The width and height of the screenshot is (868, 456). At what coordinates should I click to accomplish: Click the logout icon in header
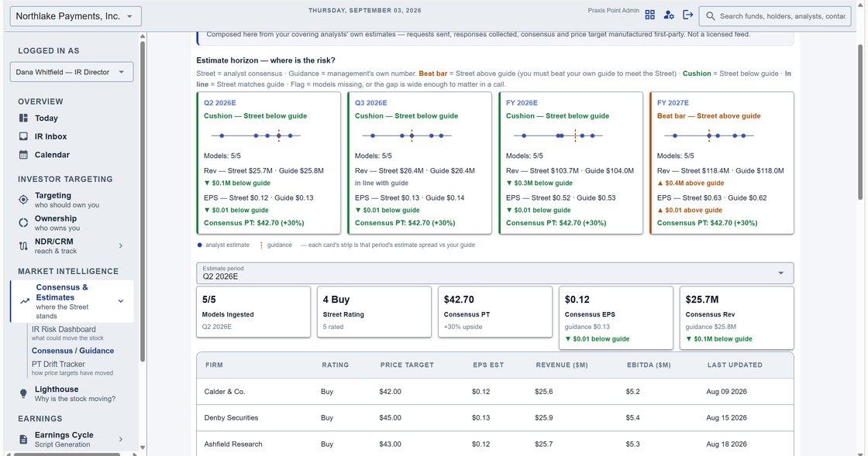(687, 15)
